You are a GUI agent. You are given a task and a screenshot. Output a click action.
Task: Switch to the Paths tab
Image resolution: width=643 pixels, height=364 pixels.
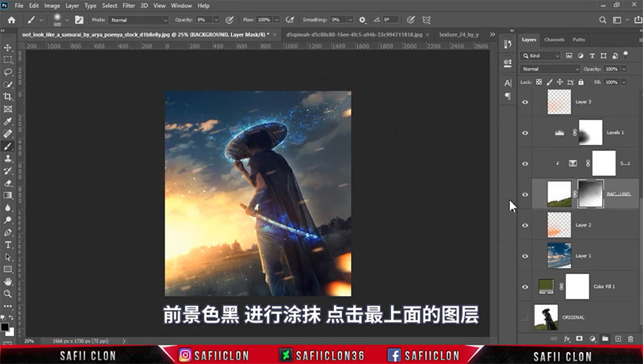pos(579,40)
